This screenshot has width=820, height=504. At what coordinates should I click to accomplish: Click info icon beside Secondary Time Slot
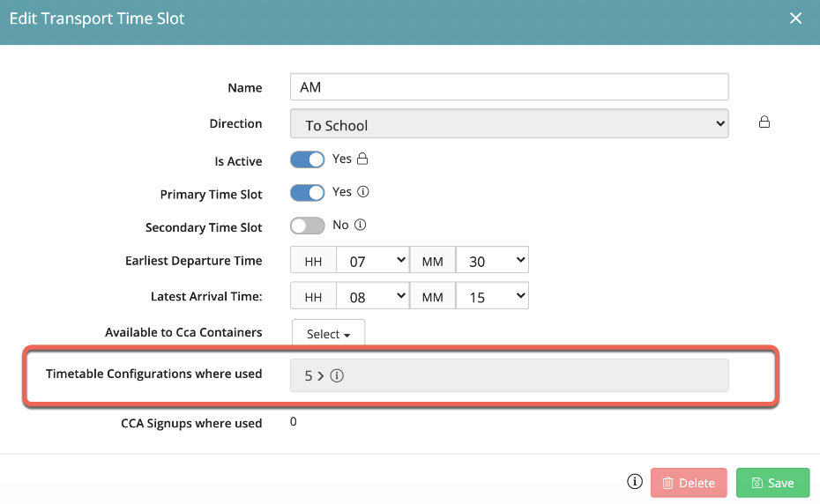(360, 226)
